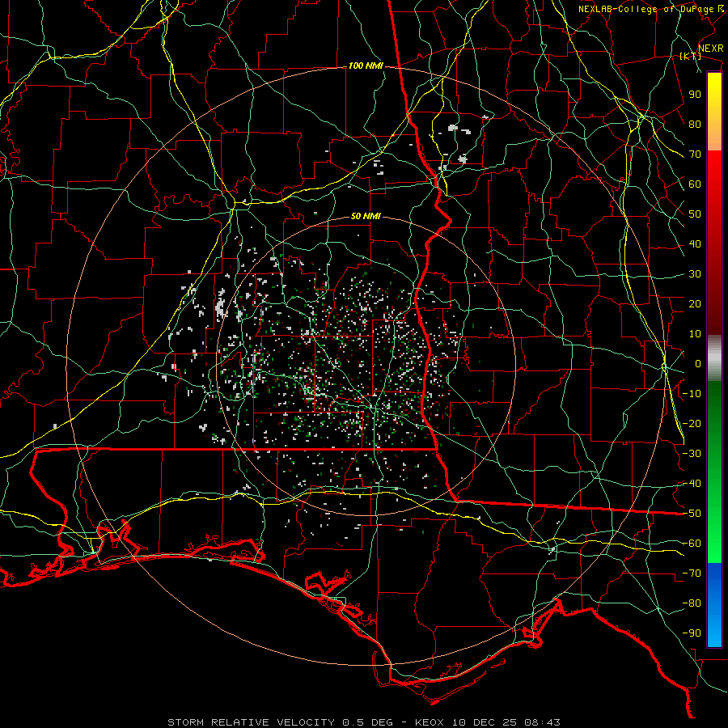Click the '10 DEC 25' date in the caption

click(485, 722)
